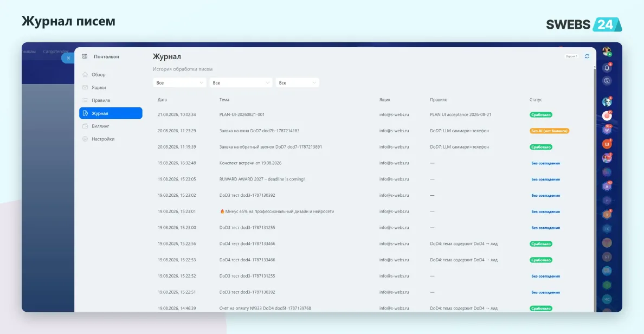
Task: Open the blue speech-bubble chat avatar
Action: (607, 271)
